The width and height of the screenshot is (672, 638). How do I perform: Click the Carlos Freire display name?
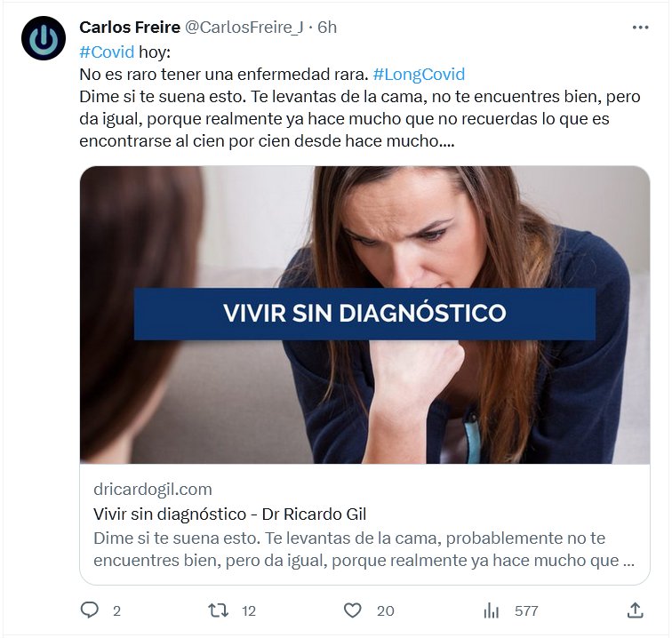click(130, 28)
